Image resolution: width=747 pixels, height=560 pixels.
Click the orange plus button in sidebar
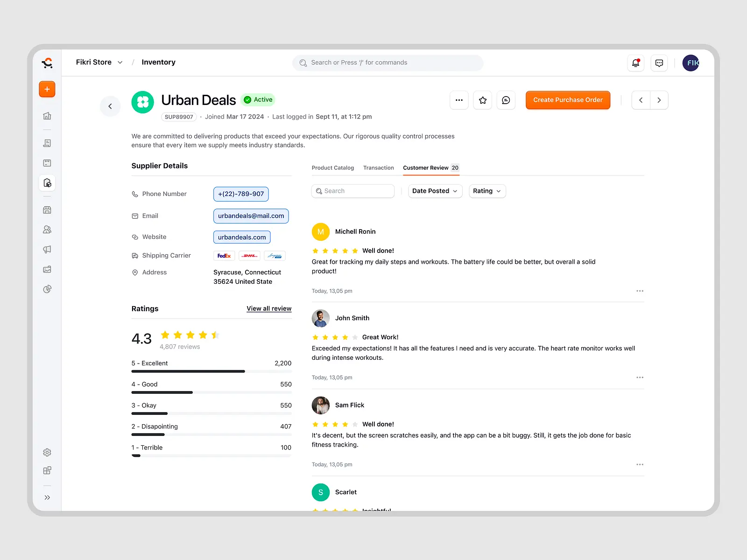tap(47, 89)
